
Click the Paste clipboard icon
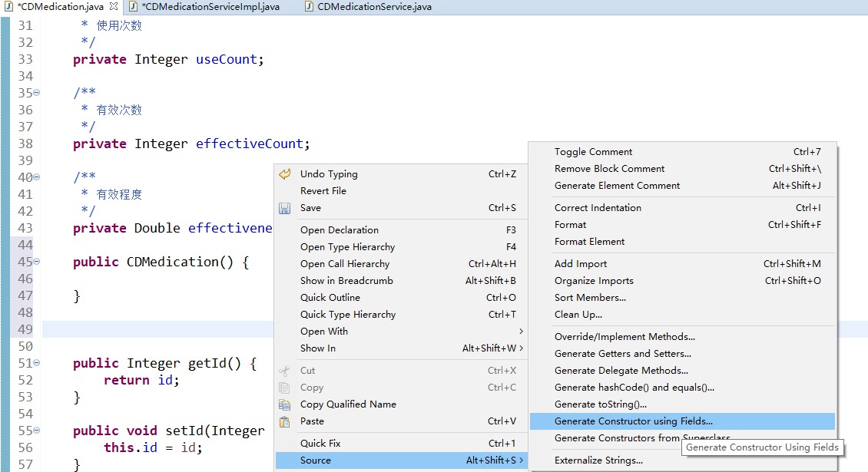(x=283, y=421)
